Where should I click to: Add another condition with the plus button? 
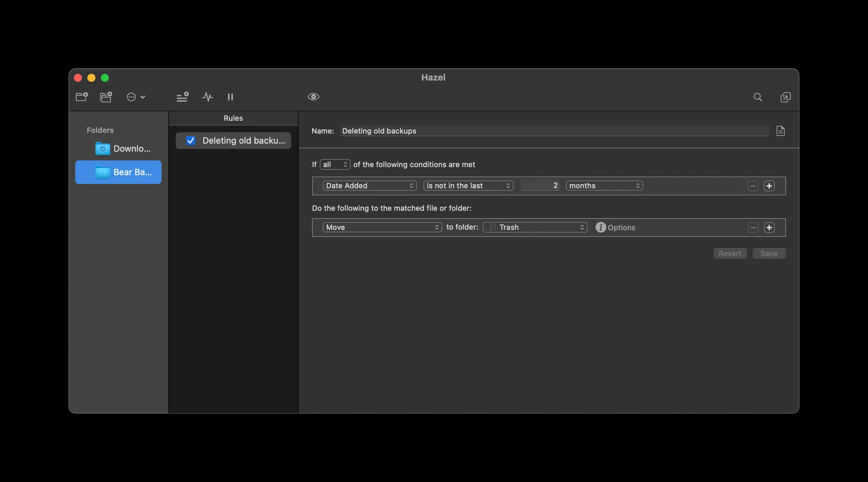[769, 186]
